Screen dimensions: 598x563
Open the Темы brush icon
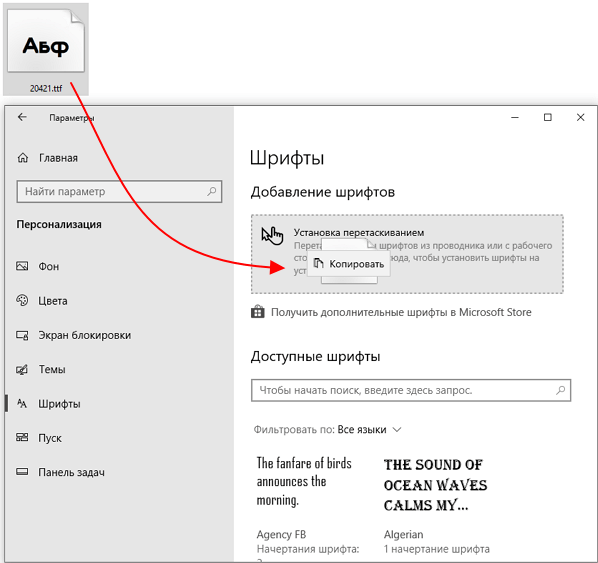coord(22,369)
